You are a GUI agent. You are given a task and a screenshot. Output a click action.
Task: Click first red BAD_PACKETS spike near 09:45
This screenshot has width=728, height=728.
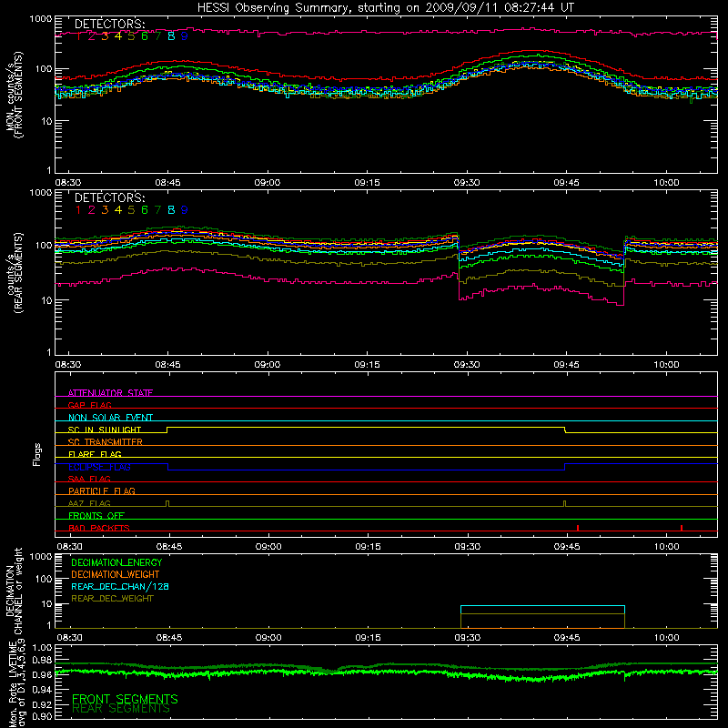578,528
